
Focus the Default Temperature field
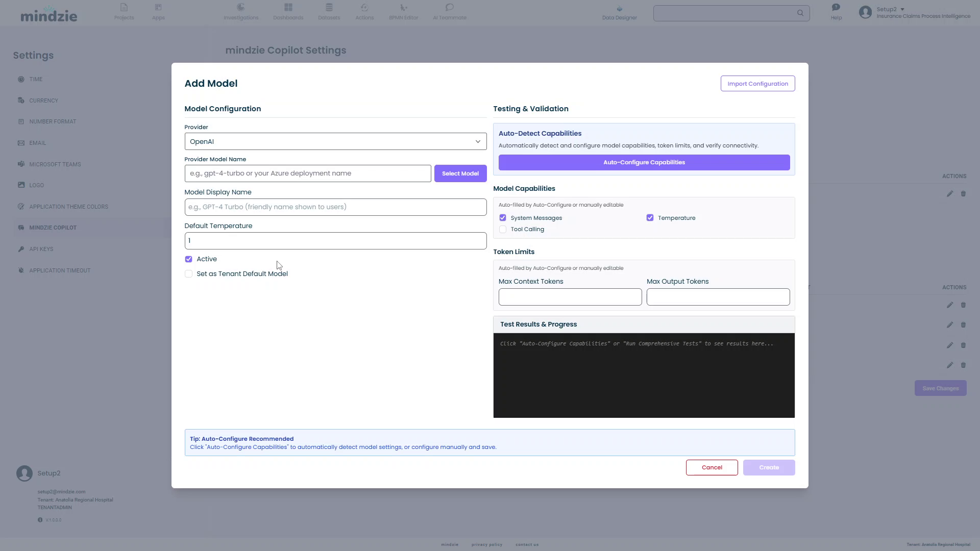pos(335,241)
